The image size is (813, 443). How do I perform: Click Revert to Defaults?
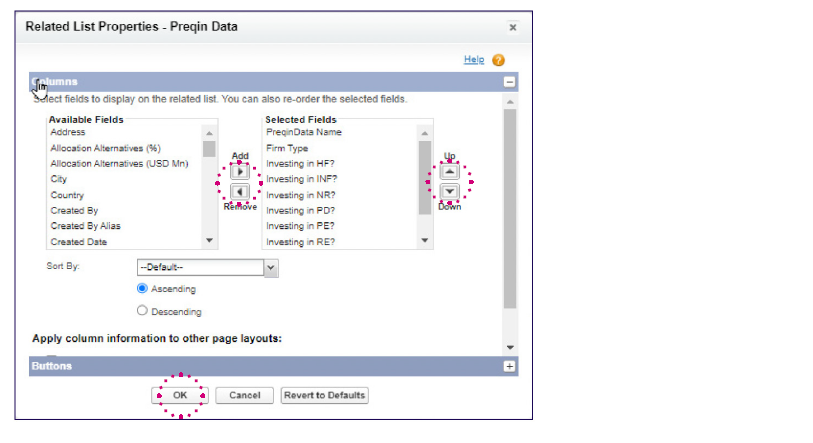(x=325, y=395)
